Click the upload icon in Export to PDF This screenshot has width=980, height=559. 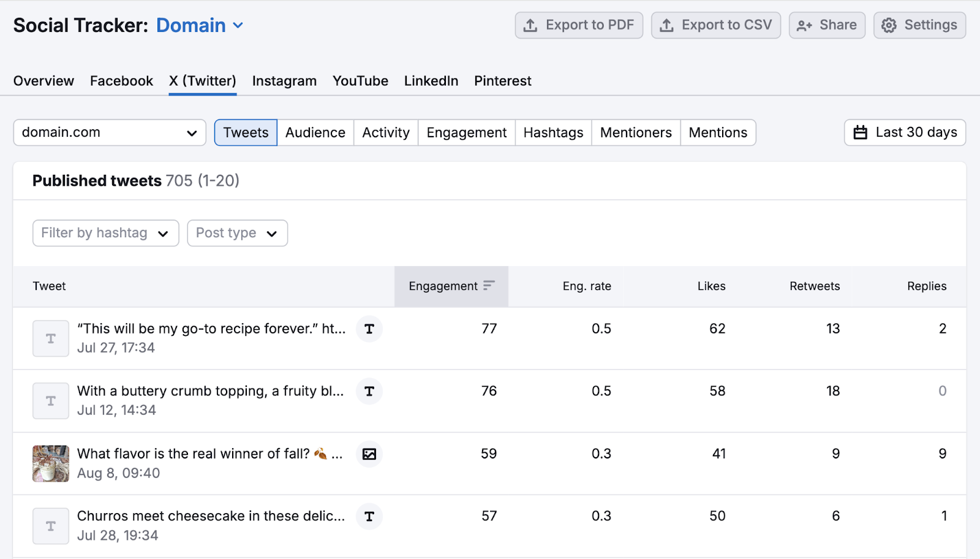pos(530,25)
